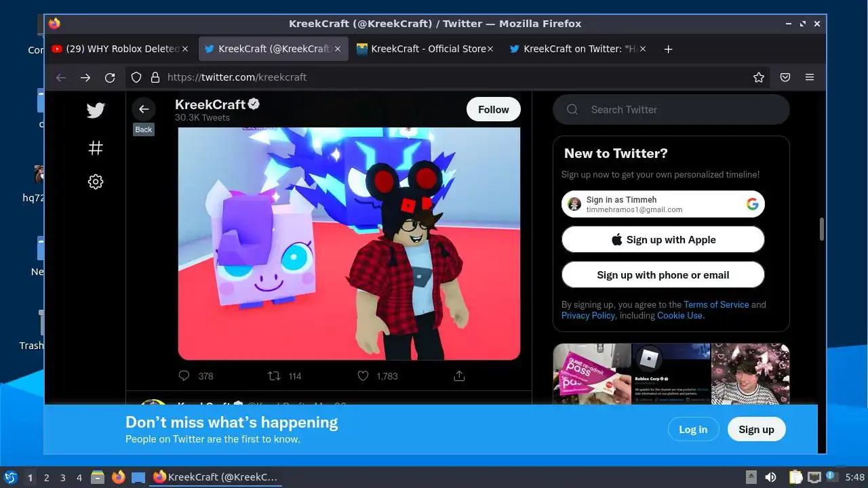This screenshot has width=868, height=488.
Task: Open the guest re-admit pass thumbnail
Action: tap(592, 373)
